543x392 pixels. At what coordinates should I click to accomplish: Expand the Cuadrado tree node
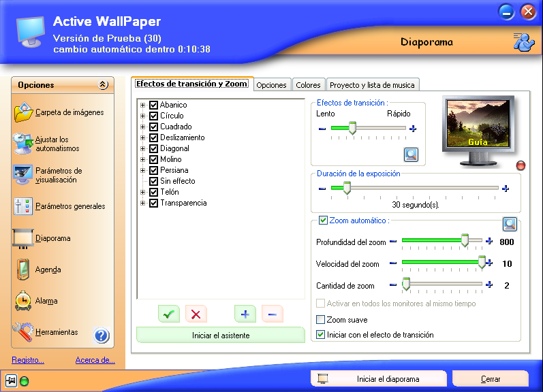coord(142,127)
